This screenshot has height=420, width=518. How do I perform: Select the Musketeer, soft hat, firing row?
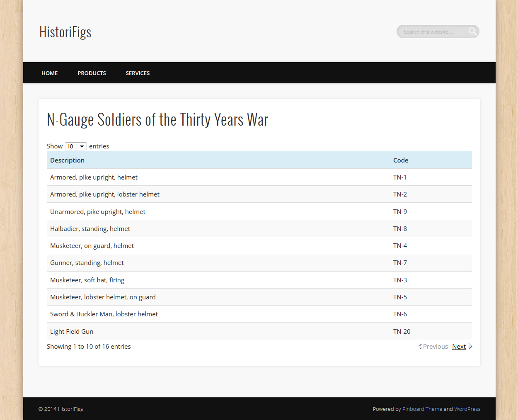point(259,280)
